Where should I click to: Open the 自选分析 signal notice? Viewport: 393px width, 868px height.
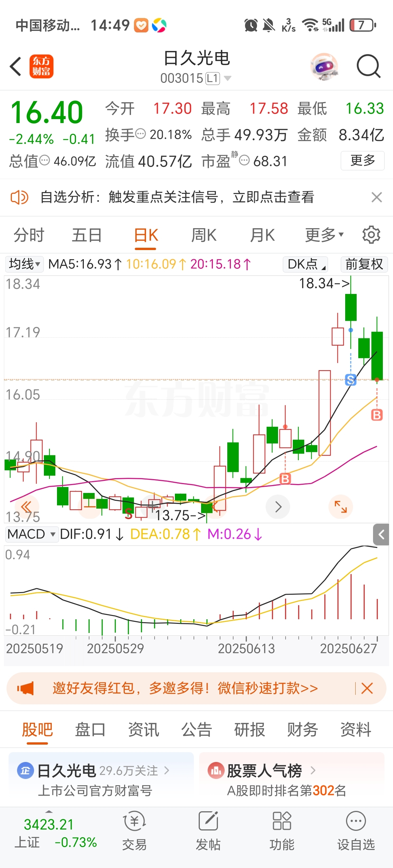coord(177,197)
